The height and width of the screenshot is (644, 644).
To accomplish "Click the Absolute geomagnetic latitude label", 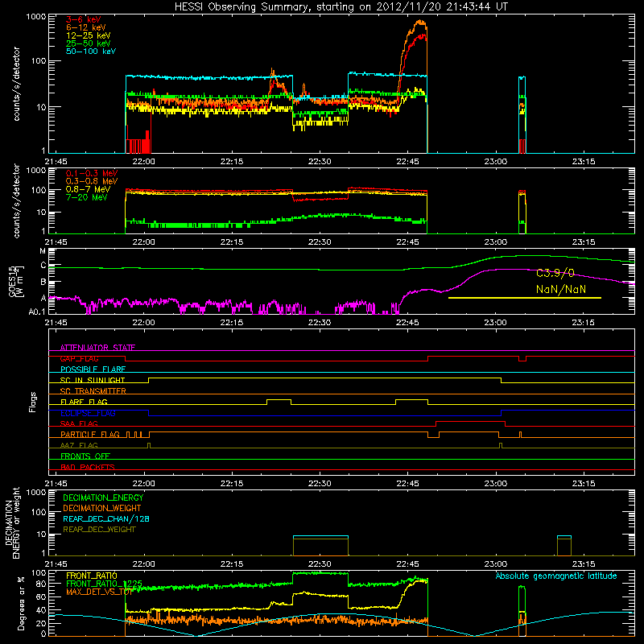I will pyautogui.click(x=556, y=576).
